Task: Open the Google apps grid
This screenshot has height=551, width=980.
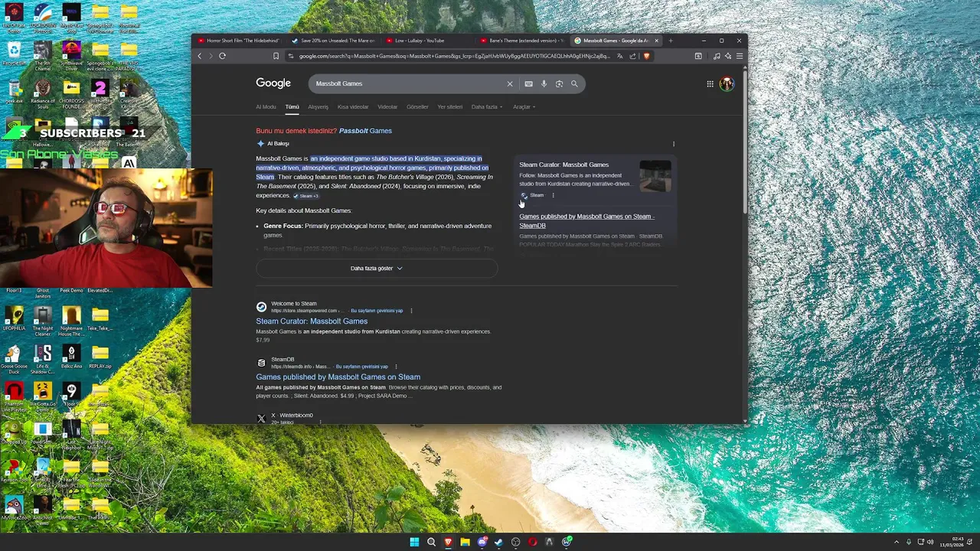Action: 710,83
